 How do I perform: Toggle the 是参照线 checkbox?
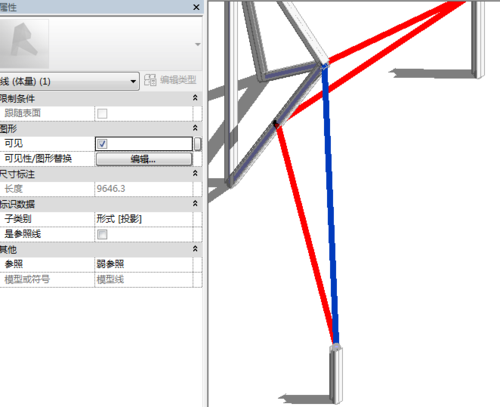(x=102, y=234)
